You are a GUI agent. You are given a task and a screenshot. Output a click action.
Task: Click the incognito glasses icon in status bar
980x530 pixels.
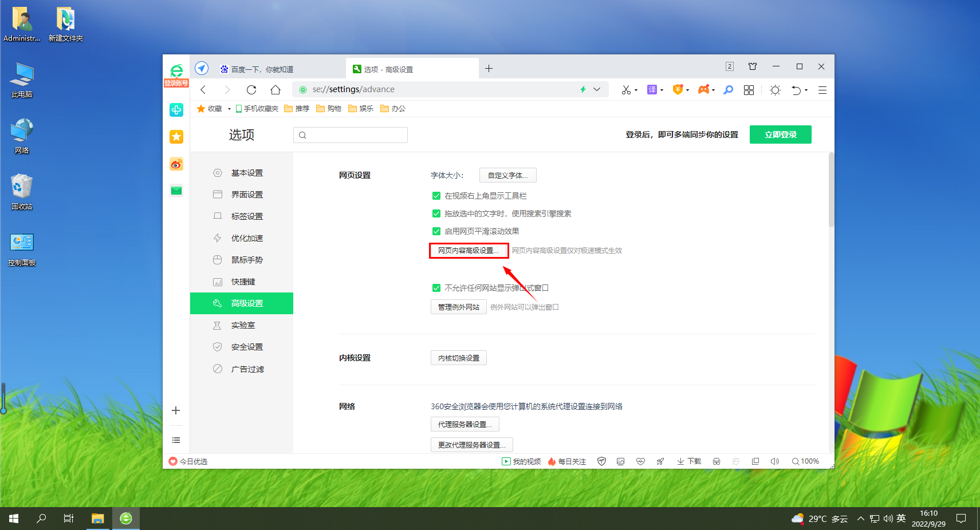[716, 461]
